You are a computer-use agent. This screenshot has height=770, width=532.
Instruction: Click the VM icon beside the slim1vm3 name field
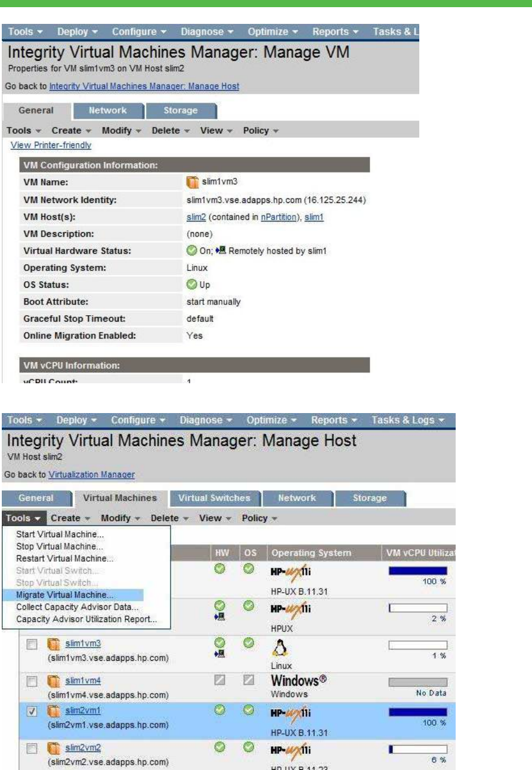pyautogui.click(x=192, y=181)
